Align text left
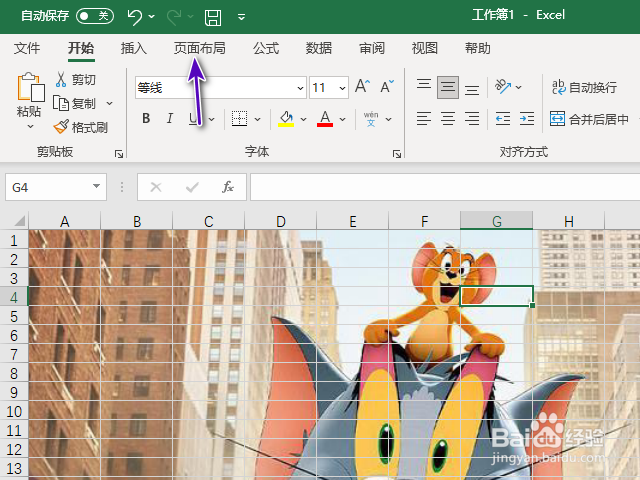The width and height of the screenshot is (640, 480). click(424, 119)
